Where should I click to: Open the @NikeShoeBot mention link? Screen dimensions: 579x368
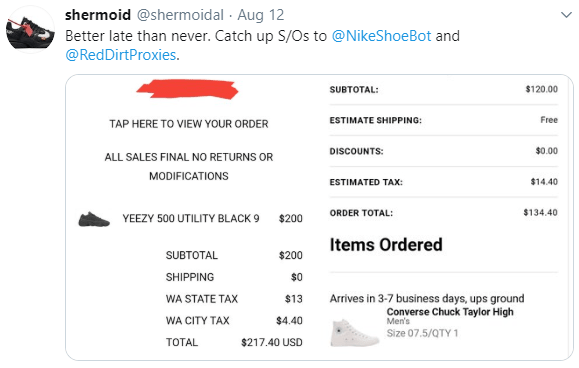(x=381, y=36)
